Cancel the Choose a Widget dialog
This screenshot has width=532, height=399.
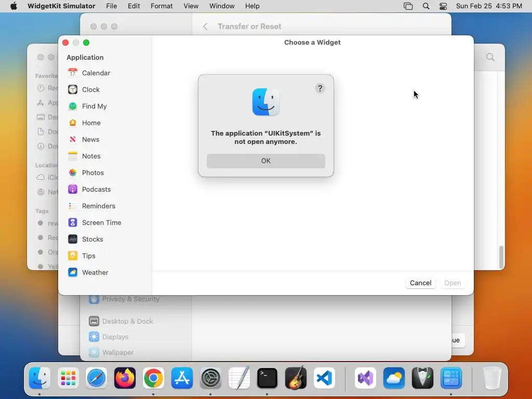420,283
